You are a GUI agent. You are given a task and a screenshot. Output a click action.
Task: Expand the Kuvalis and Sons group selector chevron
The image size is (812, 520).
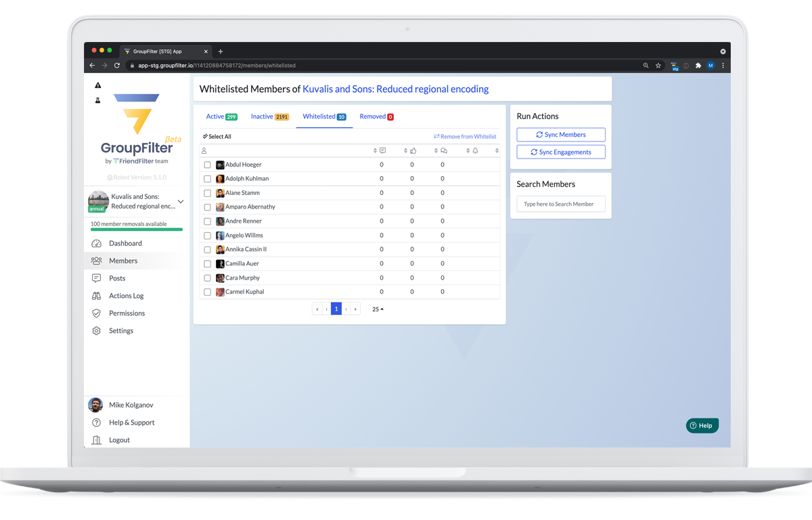180,201
